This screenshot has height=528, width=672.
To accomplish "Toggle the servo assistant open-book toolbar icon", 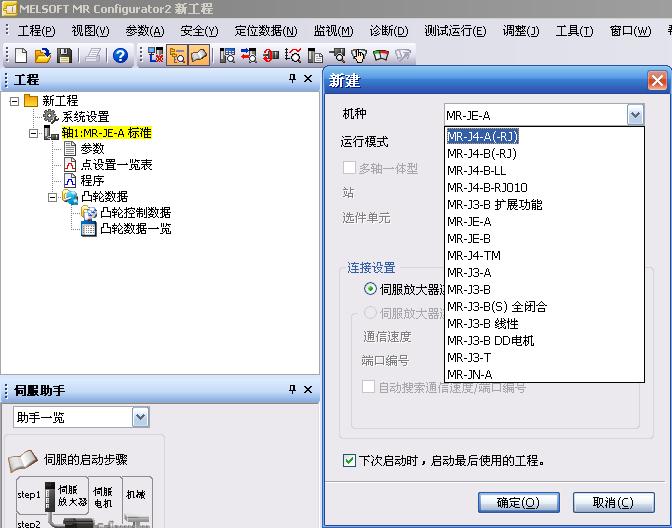I will tap(198, 55).
